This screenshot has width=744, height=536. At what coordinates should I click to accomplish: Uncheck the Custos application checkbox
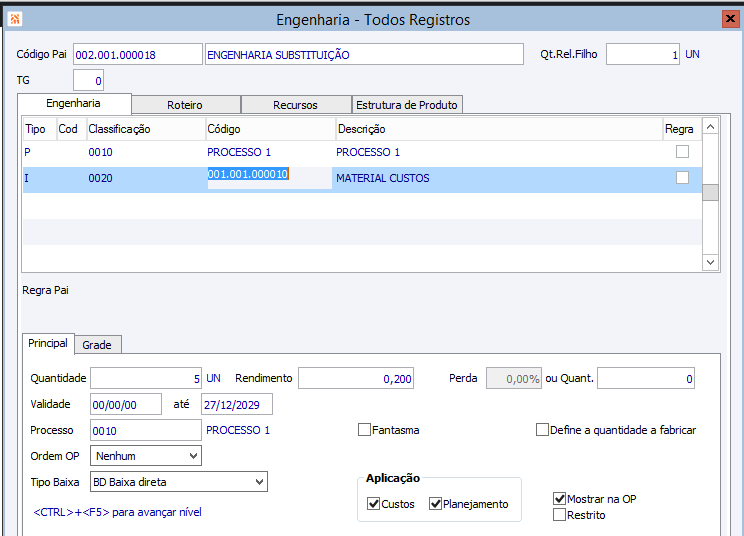point(374,504)
